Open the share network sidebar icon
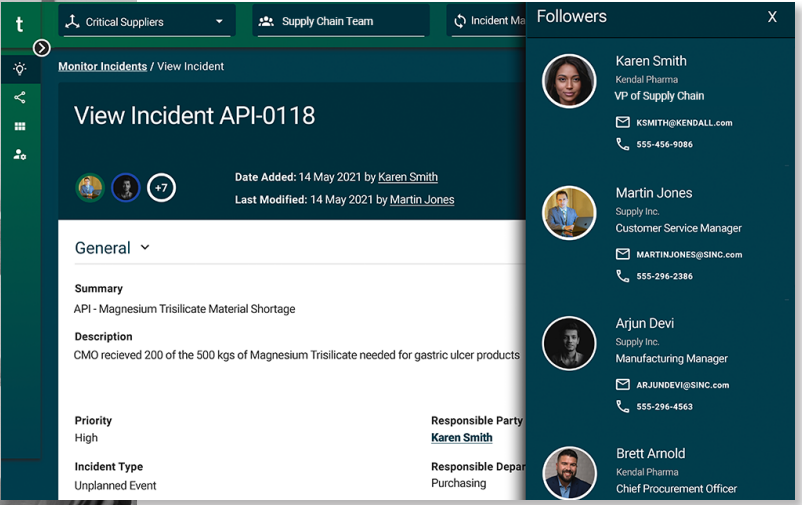The image size is (802, 505). (20, 98)
